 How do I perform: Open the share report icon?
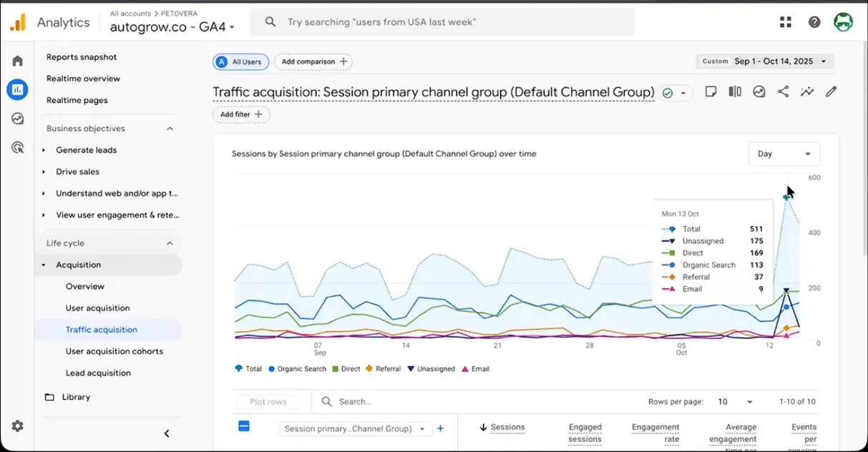[784, 92]
